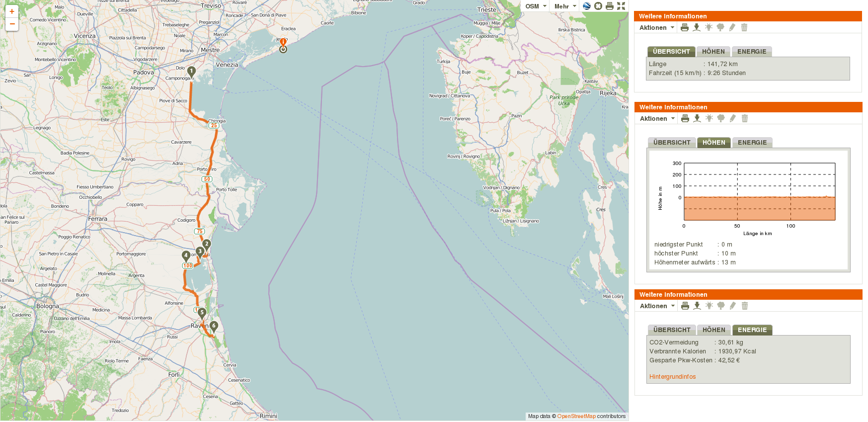This screenshot has width=868, height=422.
Task: Switch to ÜBERSICHT tab in elevation chart panel
Action: [672, 143]
